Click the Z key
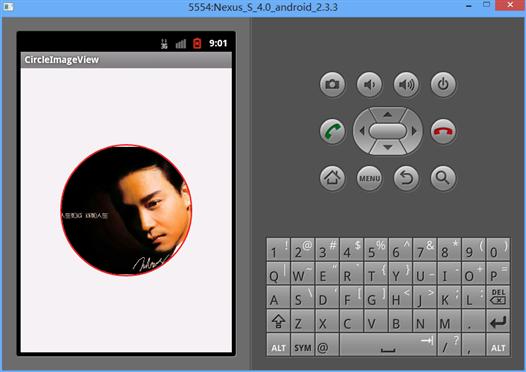526x372 pixels. (x=303, y=321)
